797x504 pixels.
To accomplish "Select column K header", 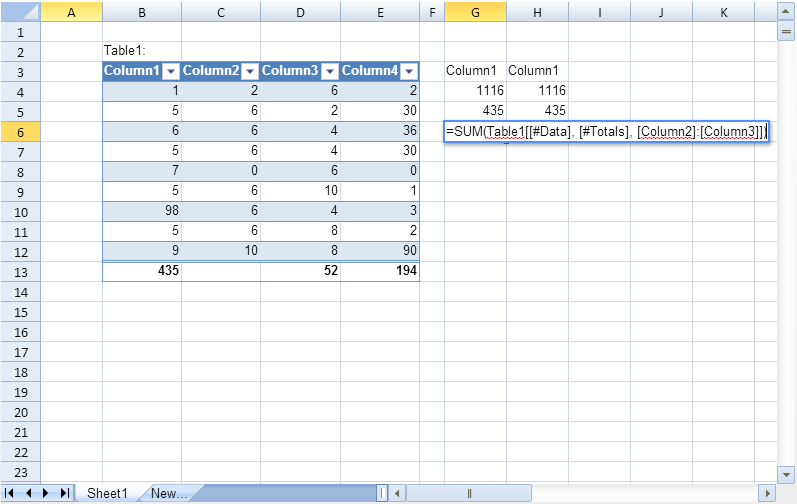I will (x=723, y=12).
